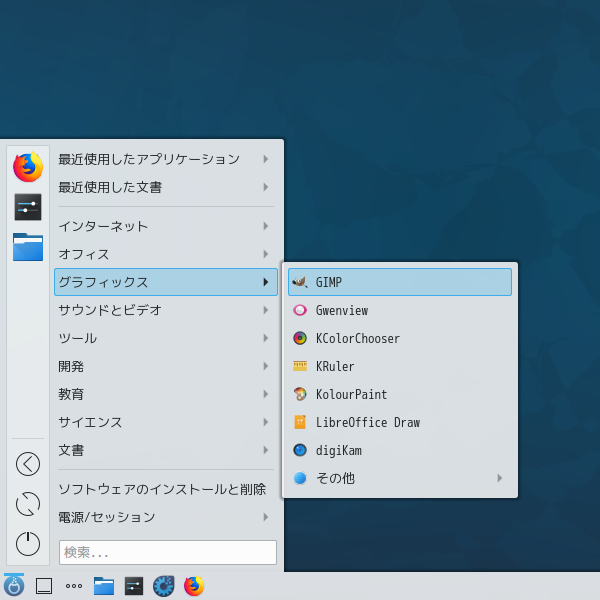Click the LibreOffice Draw icon
600x600 pixels.
tap(300, 422)
